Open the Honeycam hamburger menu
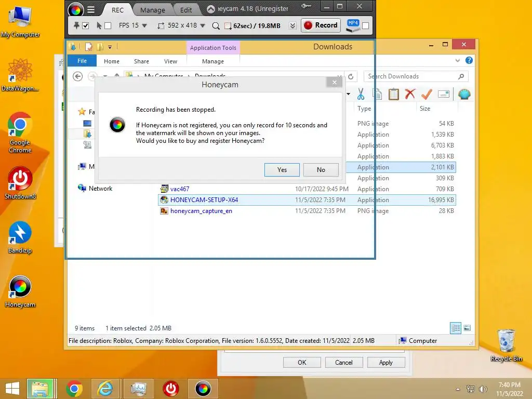Viewport: 532px width, 399px height. pos(91,9)
